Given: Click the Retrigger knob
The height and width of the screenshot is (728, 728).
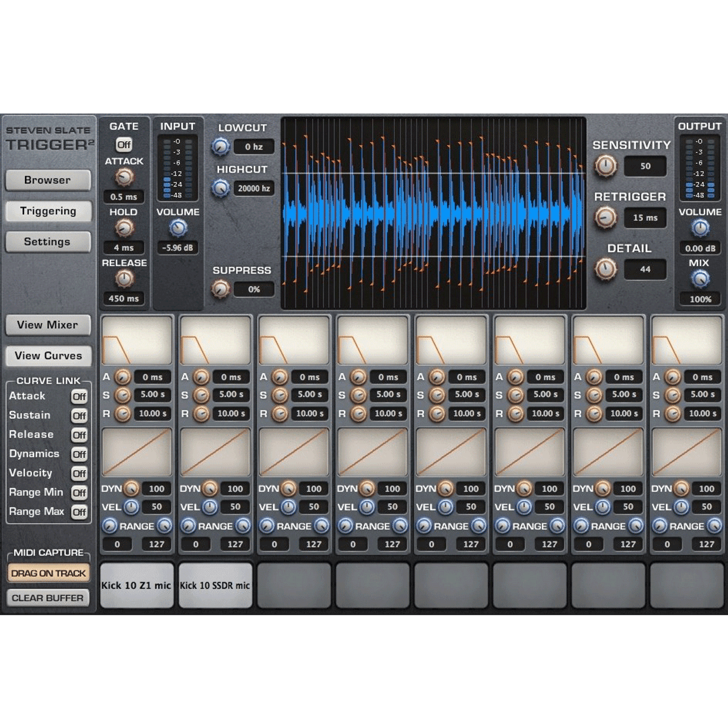Looking at the screenshot, I should 606,217.
